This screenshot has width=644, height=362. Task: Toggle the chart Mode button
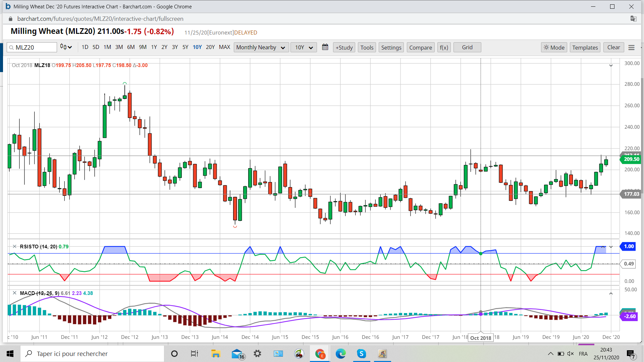(554, 47)
